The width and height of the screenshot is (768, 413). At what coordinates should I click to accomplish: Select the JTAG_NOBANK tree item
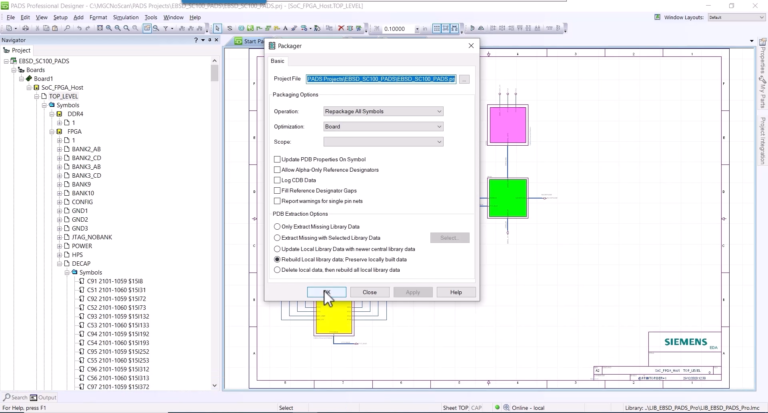tap(92, 237)
